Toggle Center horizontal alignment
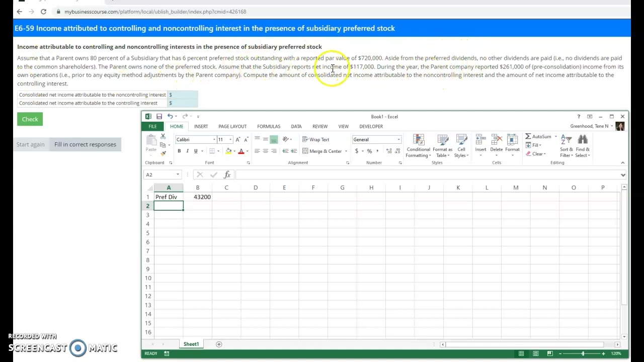This screenshot has height=362, width=644. coord(265,151)
